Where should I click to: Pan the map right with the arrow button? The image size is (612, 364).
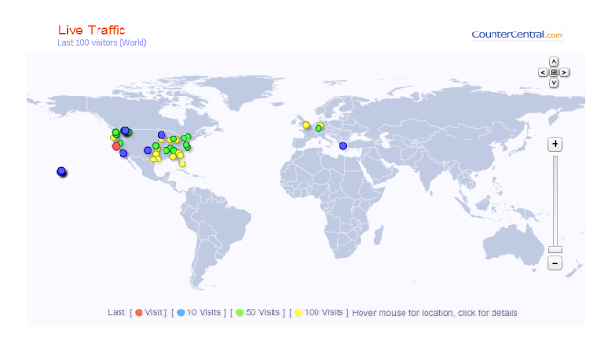tap(564, 73)
